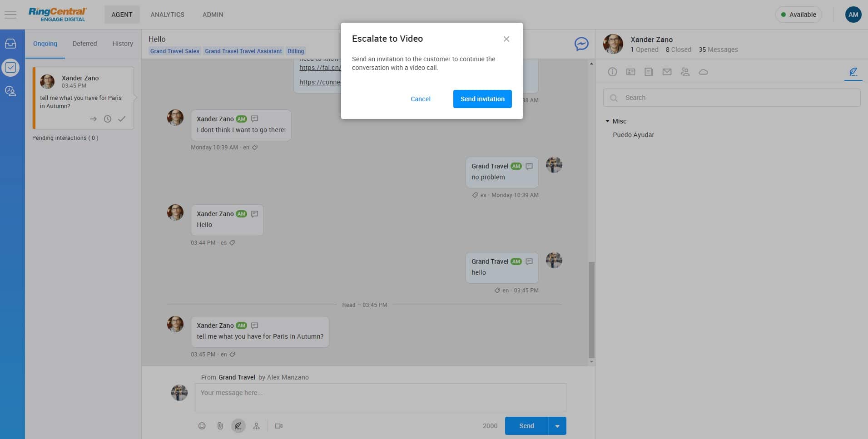This screenshot has width=868, height=439.
Task: Click the paperclip attachment icon
Action: [x=220, y=426]
